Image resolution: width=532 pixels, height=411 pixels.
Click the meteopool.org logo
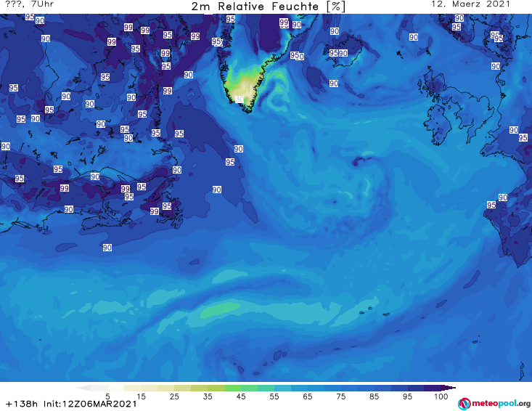[494, 404]
